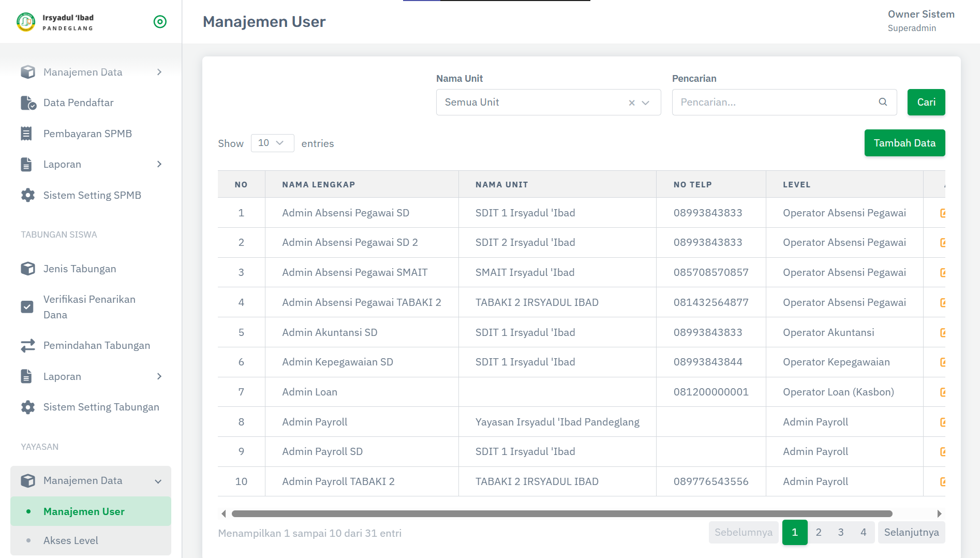Screen dimensions: 980x558
Task: Edit row Admin Absensi Pegawai TABAKI 2
Action: pos(942,302)
